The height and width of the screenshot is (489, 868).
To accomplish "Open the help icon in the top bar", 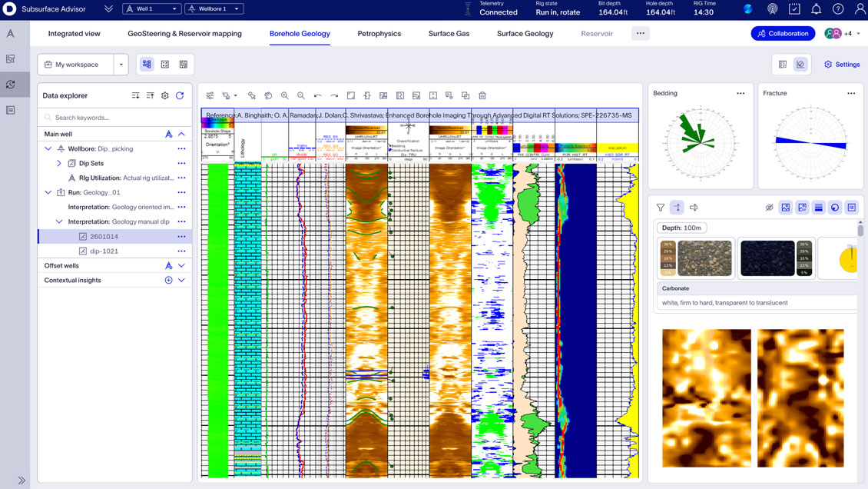I will (837, 8).
